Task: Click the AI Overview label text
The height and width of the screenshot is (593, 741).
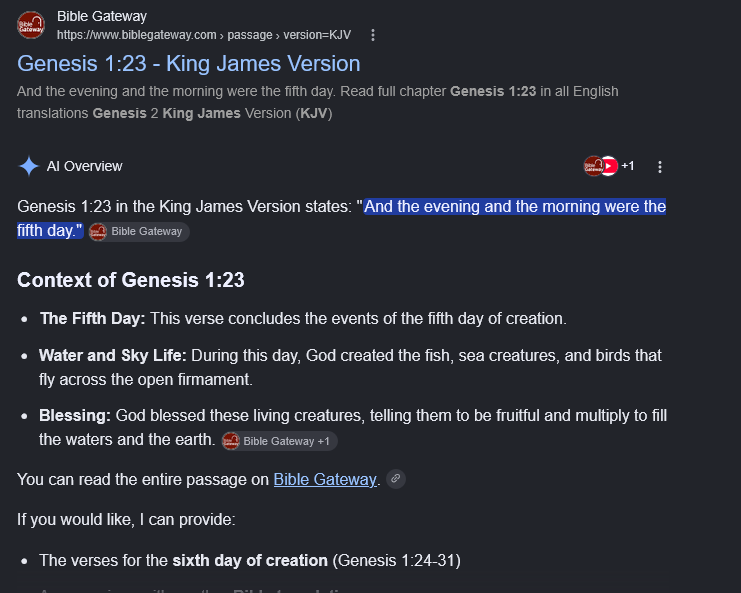Action: (x=84, y=166)
